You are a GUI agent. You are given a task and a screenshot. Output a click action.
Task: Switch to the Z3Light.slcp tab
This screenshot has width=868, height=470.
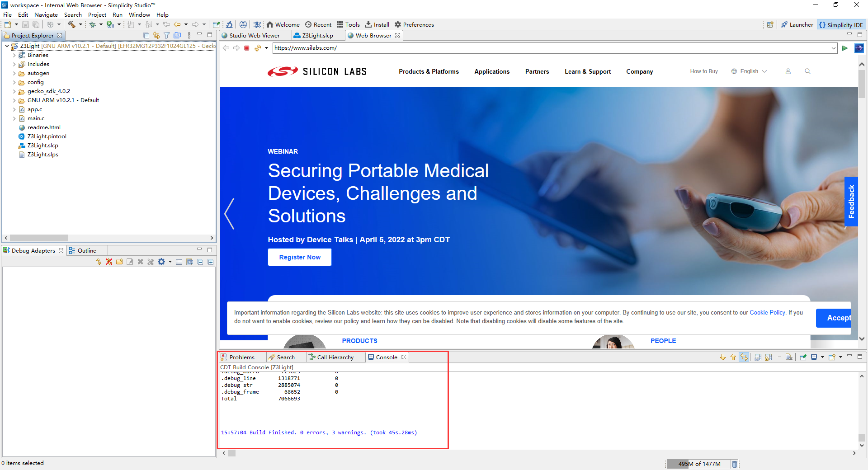point(318,35)
